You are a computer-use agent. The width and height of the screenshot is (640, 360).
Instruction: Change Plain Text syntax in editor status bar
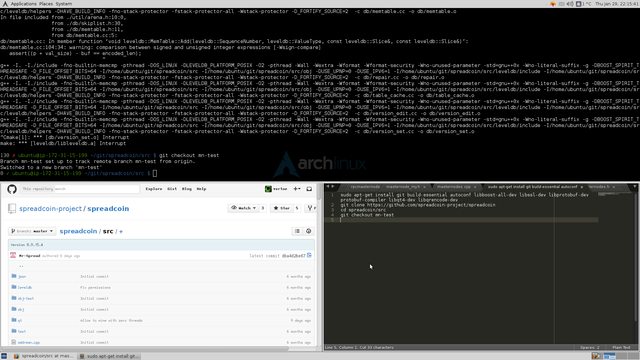(x=621, y=348)
